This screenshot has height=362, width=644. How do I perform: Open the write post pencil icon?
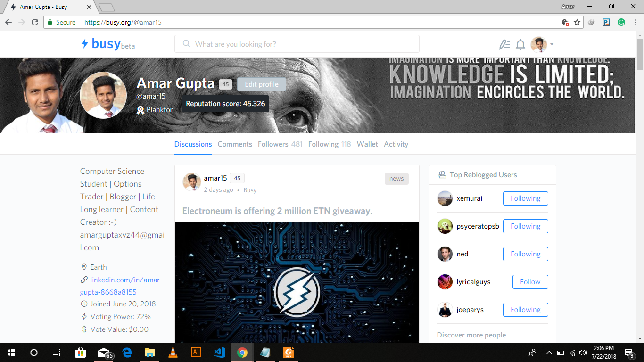coord(504,44)
